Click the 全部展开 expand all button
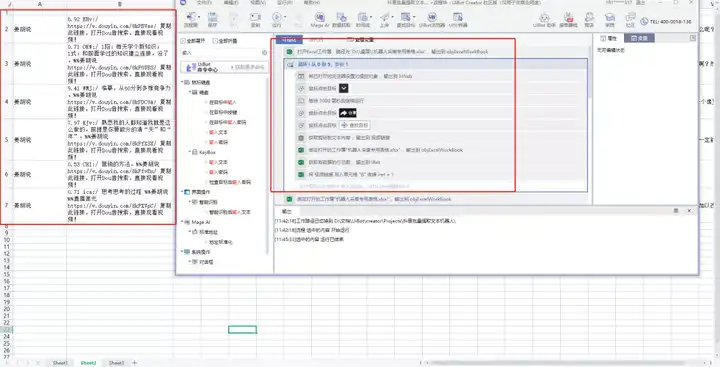The width and height of the screenshot is (720, 367). point(193,41)
